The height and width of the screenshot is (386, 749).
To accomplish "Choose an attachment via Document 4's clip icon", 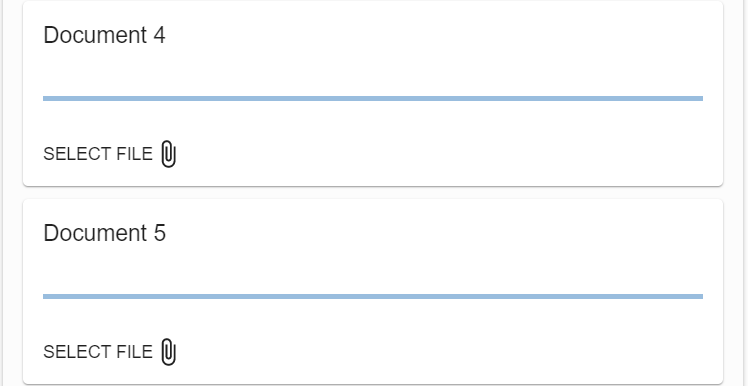I will pos(168,154).
